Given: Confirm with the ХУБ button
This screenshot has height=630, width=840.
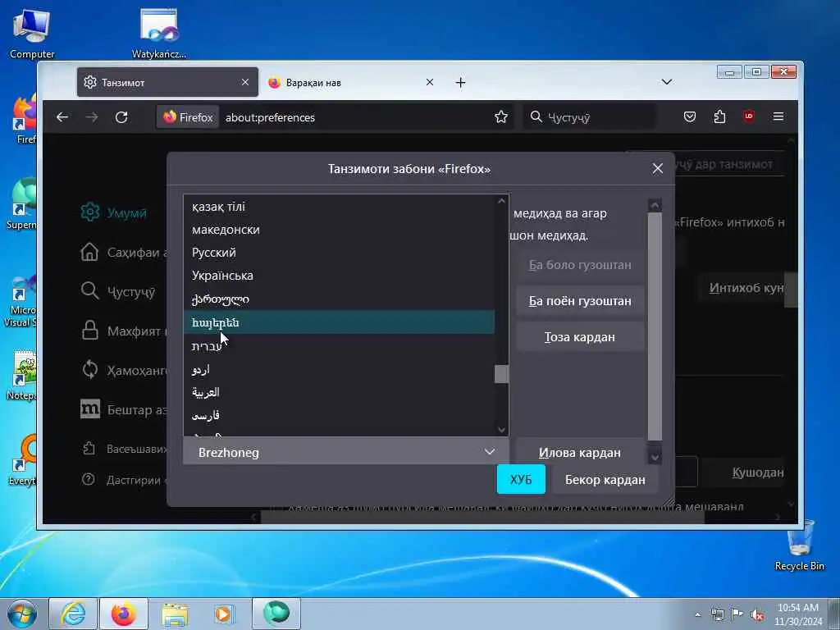Looking at the screenshot, I should (x=521, y=479).
